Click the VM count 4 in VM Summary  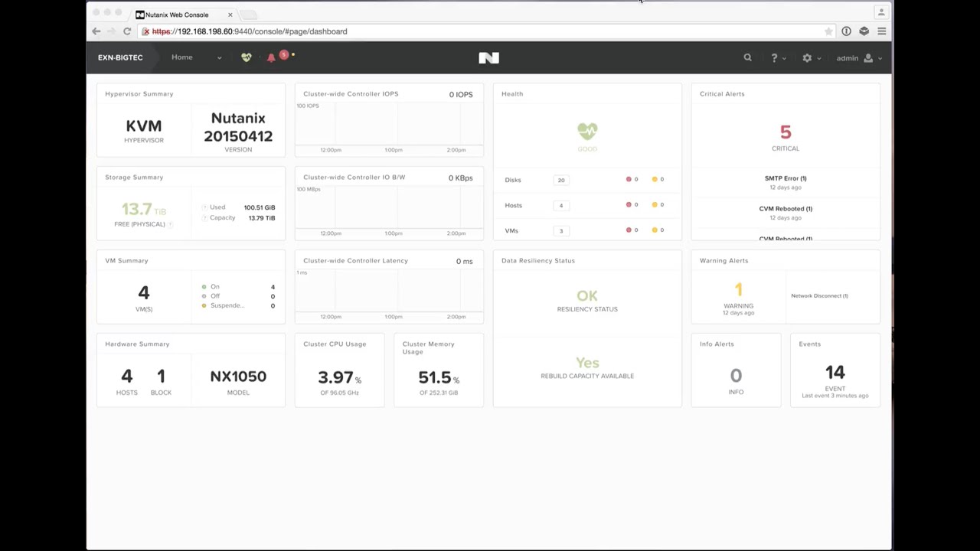[144, 293]
